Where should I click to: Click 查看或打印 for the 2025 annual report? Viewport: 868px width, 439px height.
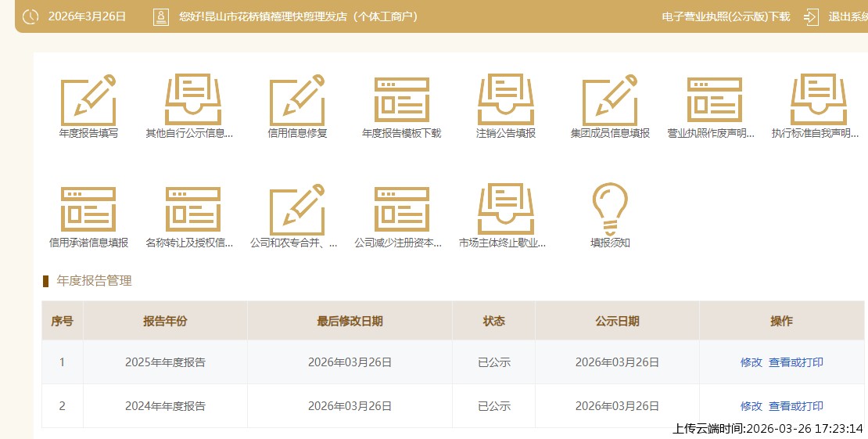click(795, 362)
